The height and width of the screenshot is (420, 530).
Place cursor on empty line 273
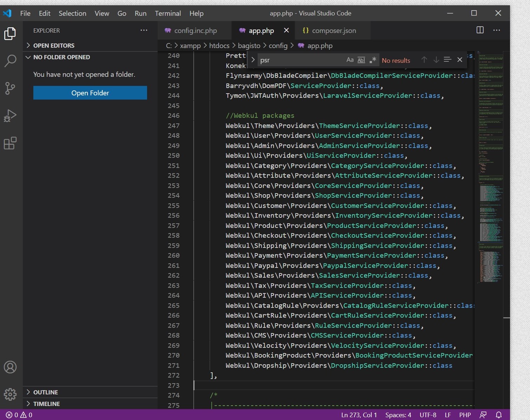point(333,385)
